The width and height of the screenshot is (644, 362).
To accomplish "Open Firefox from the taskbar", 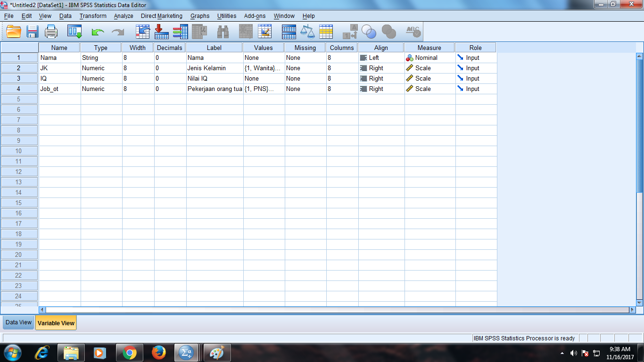I will point(158,353).
